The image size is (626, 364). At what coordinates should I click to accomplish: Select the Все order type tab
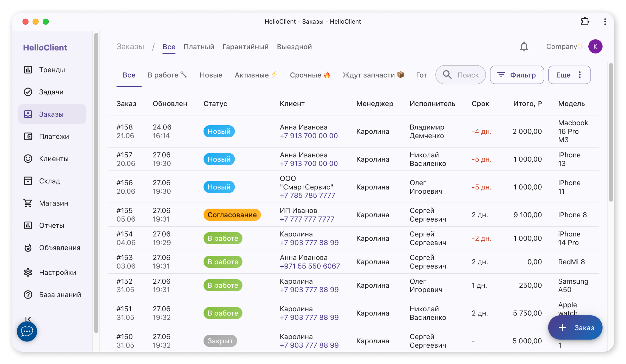(x=169, y=47)
